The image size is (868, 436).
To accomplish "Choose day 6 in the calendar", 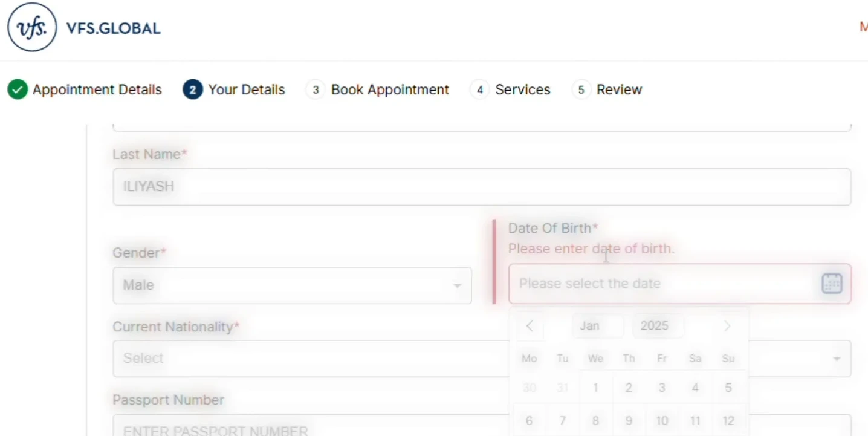I will [530, 421].
